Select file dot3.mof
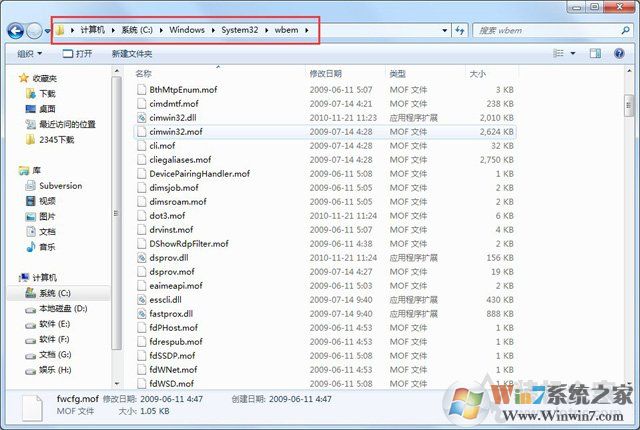Viewport: 640px width, 430px height. pyautogui.click(x=167, y=216)
